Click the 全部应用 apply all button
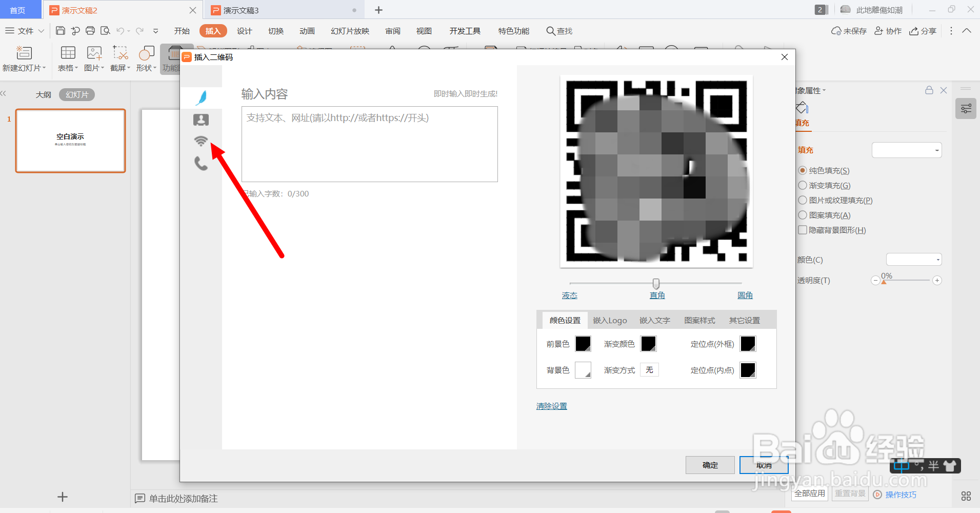 click(810, 494)
